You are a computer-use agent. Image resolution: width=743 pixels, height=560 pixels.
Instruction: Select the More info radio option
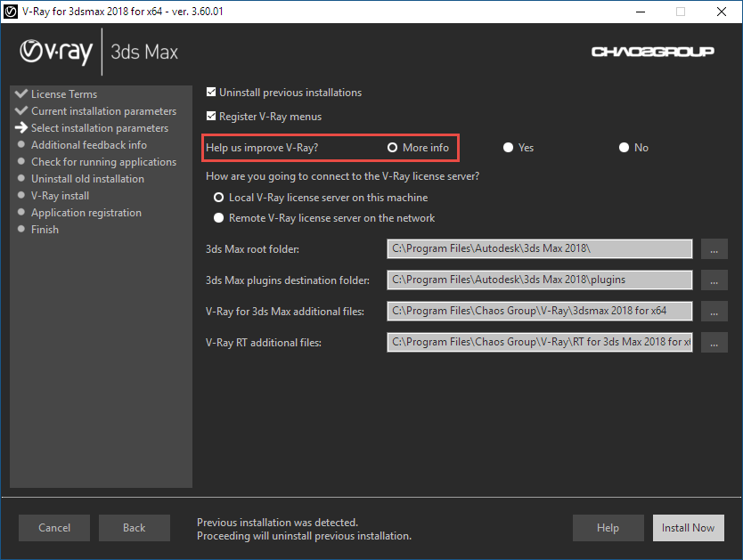(393, 148)
